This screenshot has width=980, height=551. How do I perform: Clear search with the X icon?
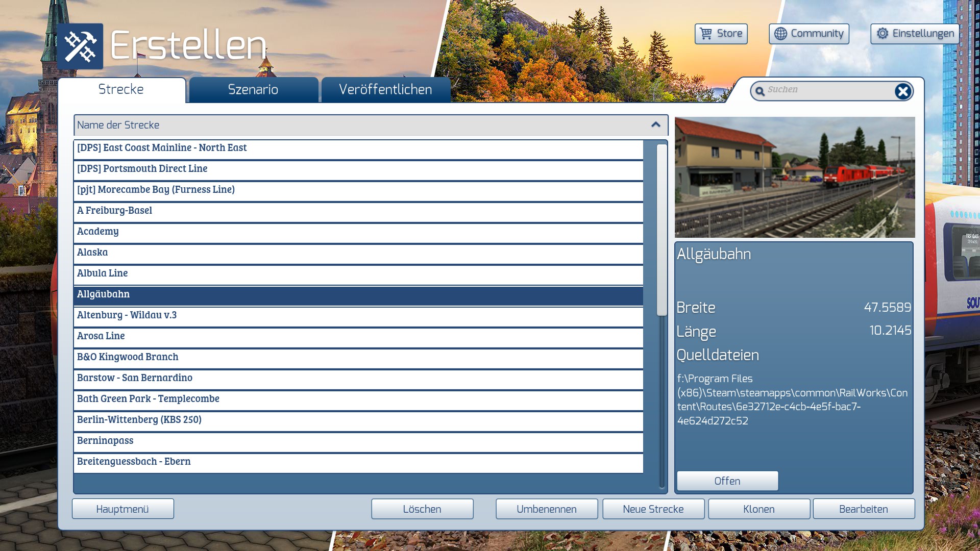click(x=902, y=91)
